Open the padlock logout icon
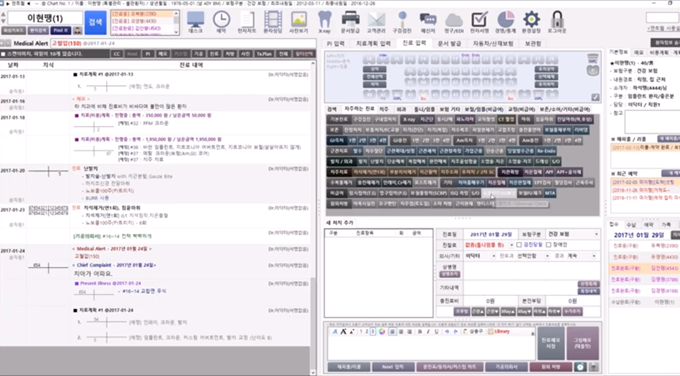Image resolution: width=680 pixels, height=376 pixels. pos(557,22)
